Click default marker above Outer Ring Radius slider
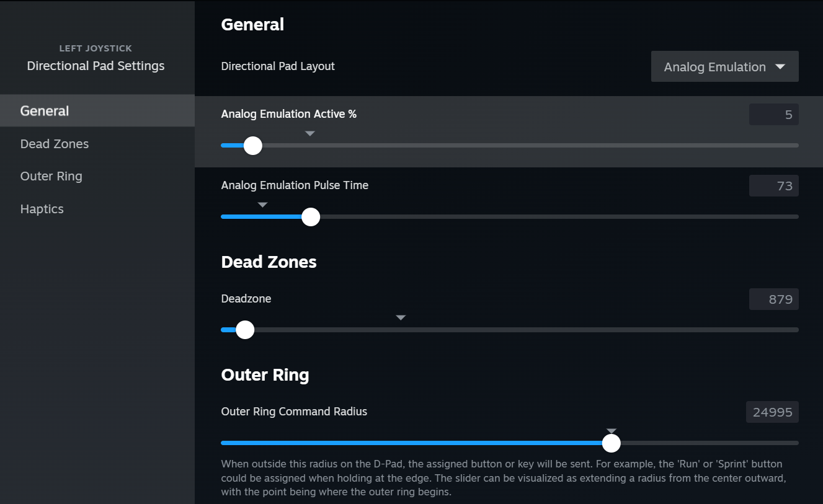This screenshot has width=823, height=504. (x=612, y=431)
